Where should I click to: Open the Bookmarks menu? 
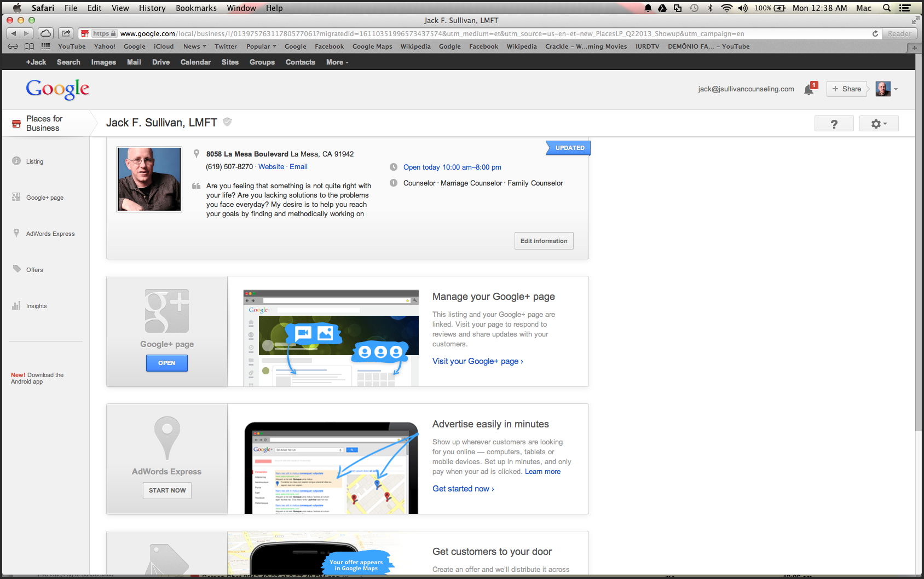click(x=196, y=8)
